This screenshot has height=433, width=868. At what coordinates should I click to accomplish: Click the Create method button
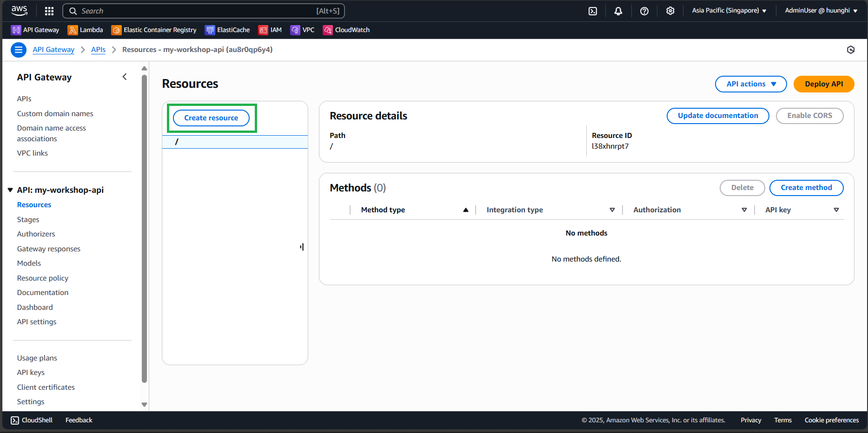pyautogui.click(x=806, y=188)
